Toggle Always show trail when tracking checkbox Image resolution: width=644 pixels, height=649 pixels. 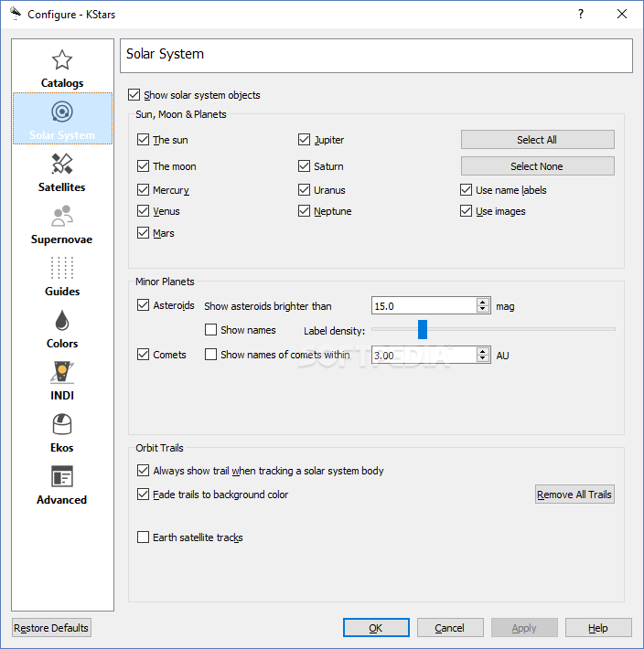tap(143, 471)
